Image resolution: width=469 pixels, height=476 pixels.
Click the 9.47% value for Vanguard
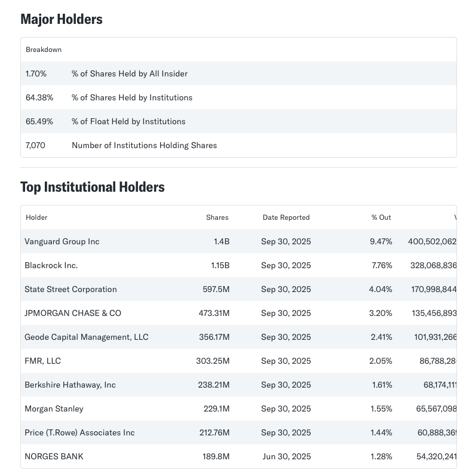[x=381, y=241]
